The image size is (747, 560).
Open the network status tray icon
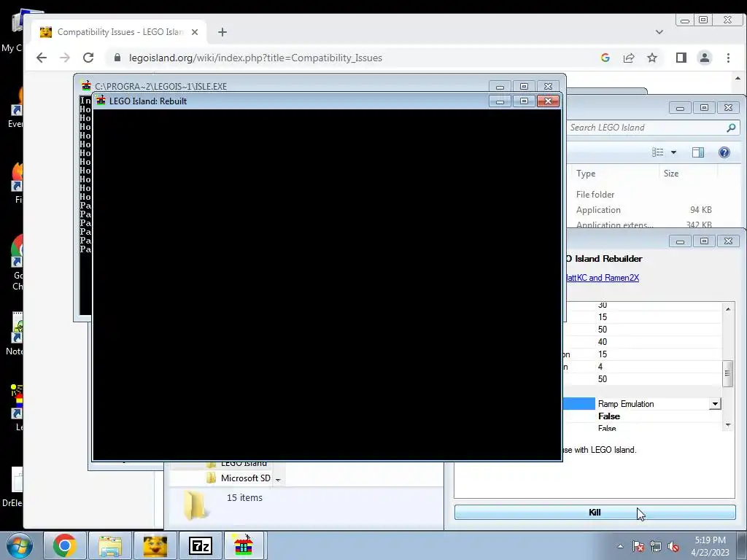656,547
